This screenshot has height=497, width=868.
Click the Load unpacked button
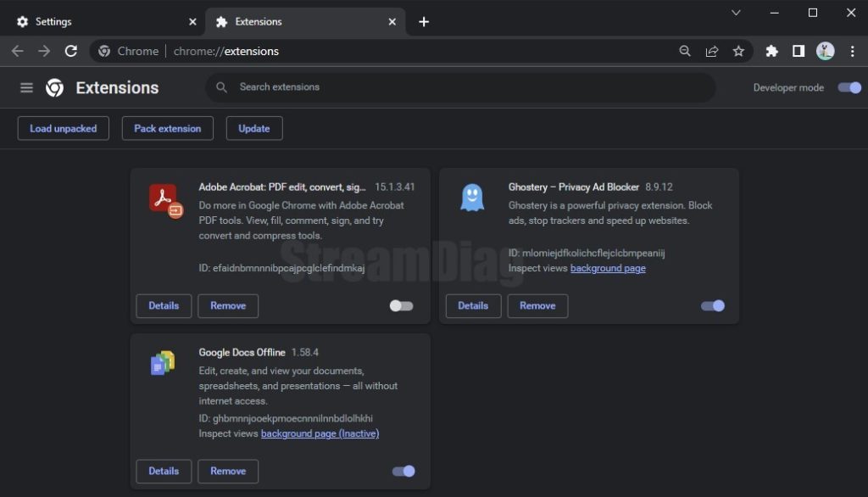tap(64, 128)
